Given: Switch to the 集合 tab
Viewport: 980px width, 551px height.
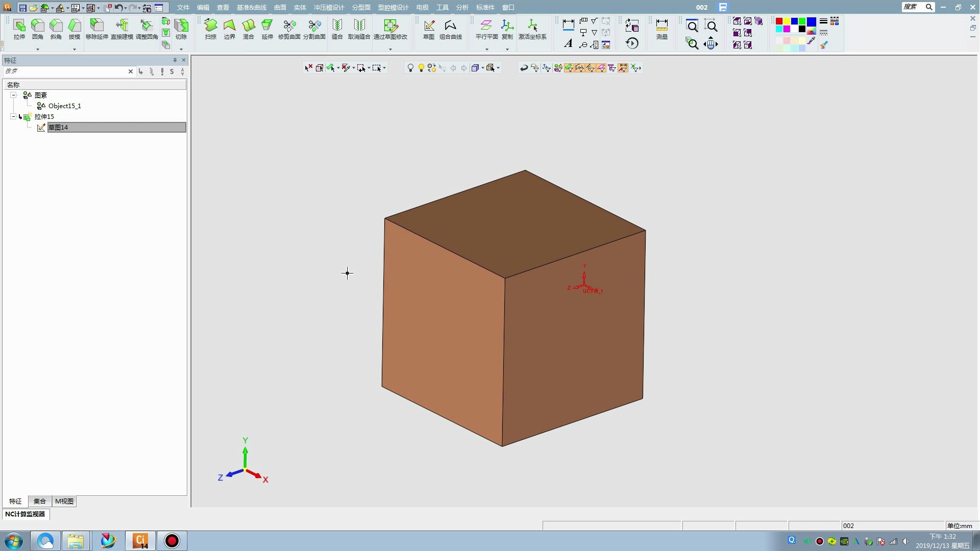Looking at the screenshot, I should coord(40,501).
